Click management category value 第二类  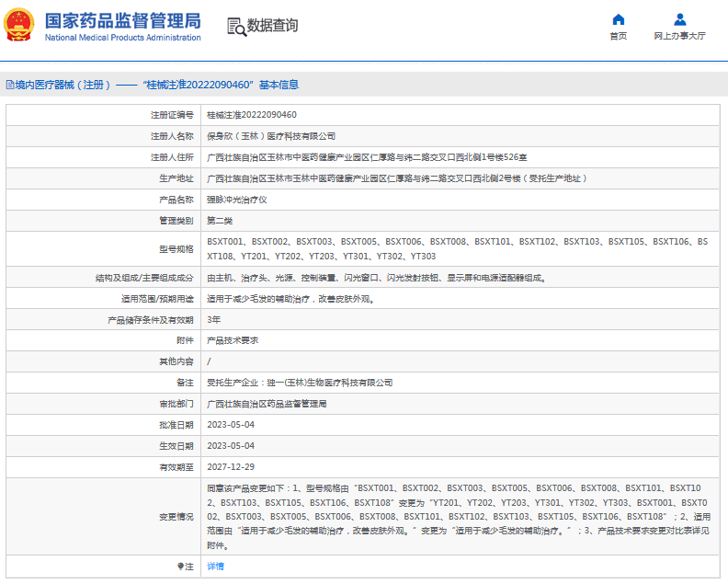pyautogui.click(x=220, y=221)
